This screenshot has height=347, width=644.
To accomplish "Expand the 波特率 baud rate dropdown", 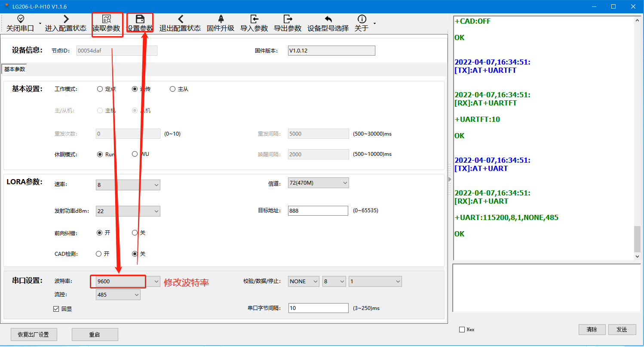I will point(156,282).
